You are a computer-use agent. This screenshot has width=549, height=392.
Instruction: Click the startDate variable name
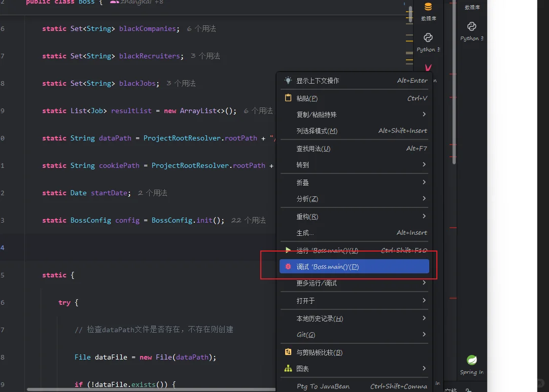[109, 193]
